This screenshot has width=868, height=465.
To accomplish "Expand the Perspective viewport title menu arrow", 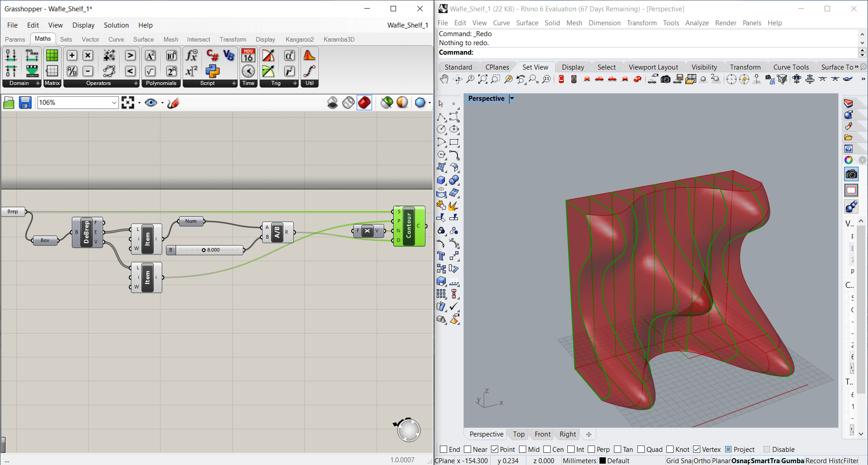I will coord(512,99).
